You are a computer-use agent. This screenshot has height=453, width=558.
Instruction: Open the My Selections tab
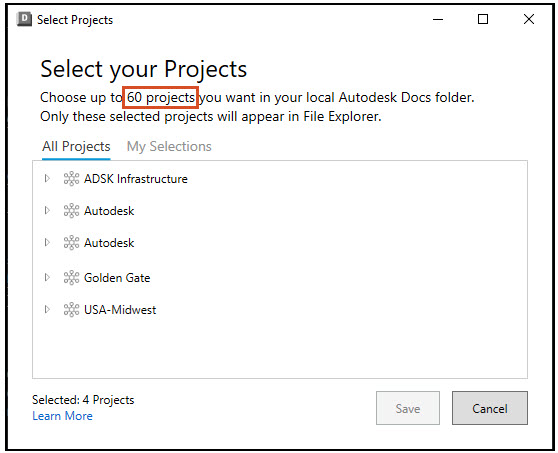pos(169,146)
